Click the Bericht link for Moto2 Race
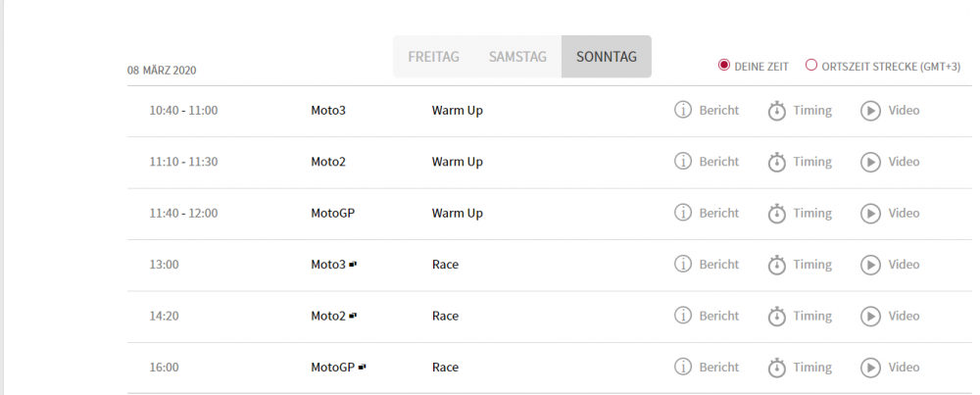This screenshot has height=395, width=980. 718,316
